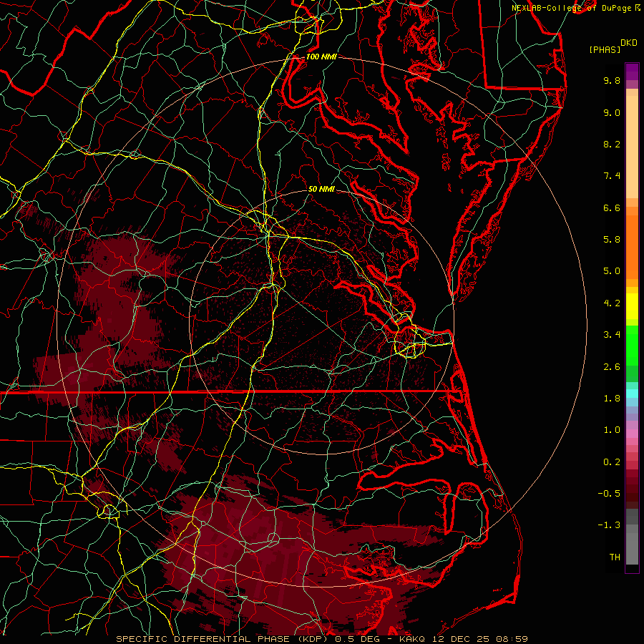Select the TH legend label

[615, 557]
